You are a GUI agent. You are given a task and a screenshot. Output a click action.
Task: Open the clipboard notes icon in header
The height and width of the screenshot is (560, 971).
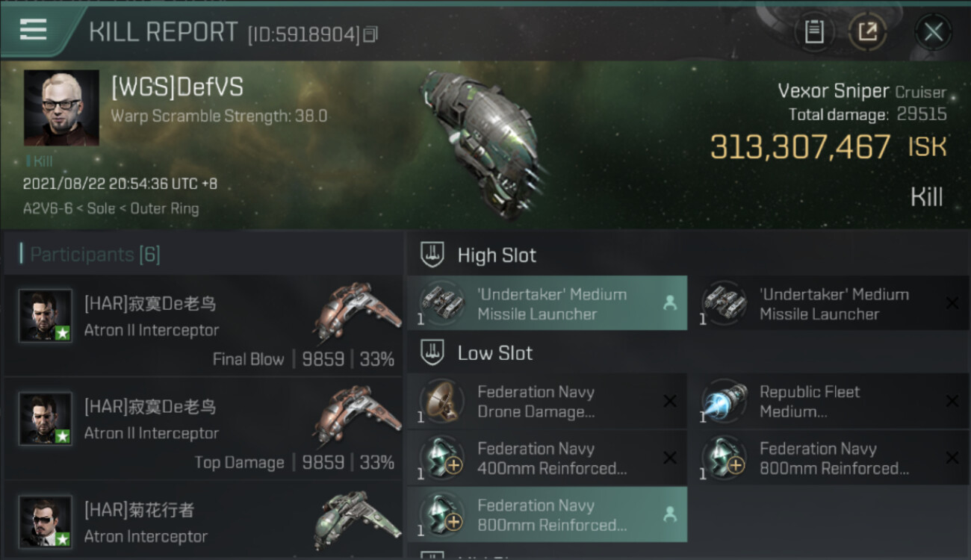pos(813,31)
